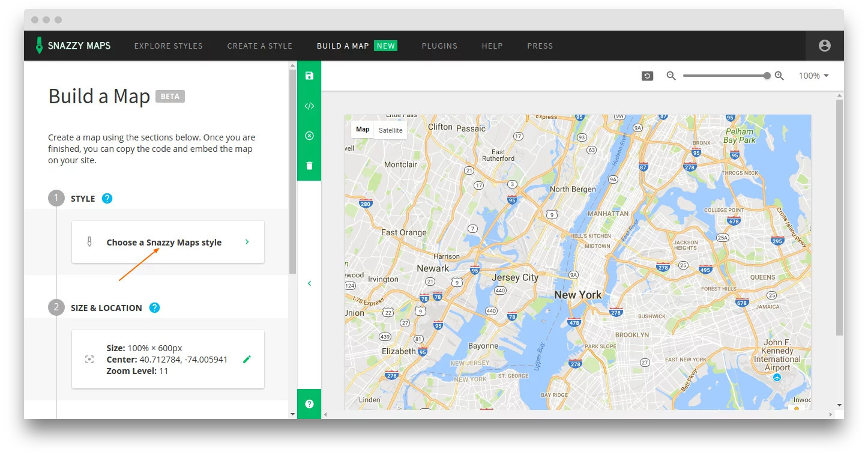Click the New York label on map
Image resolution: width=868 pixels, height=461 pixels.
tap(577, 295)
